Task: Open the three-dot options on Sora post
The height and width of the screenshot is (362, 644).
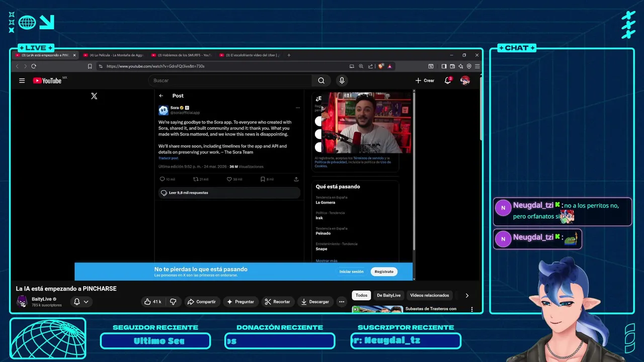Action: point(297,108)
